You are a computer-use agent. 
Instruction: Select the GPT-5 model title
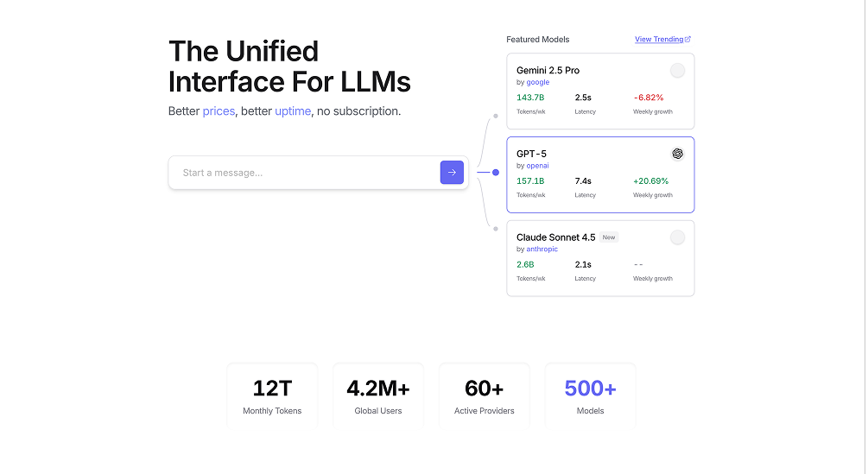point(531,154)
